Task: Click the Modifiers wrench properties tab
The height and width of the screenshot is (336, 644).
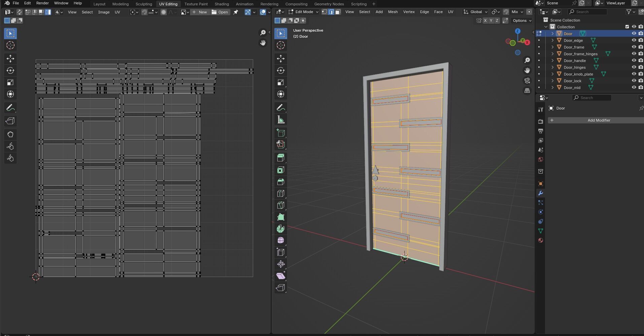Action: [x=540, y=193]
